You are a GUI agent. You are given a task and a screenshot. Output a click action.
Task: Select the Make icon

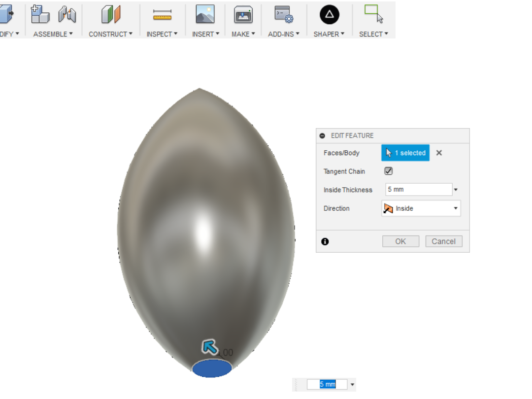243,15
